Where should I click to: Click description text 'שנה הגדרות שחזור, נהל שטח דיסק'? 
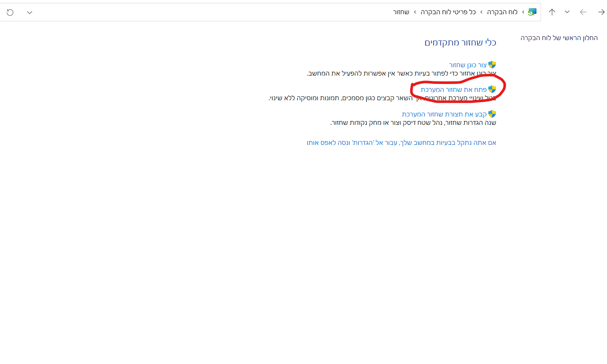click(414, 123)
